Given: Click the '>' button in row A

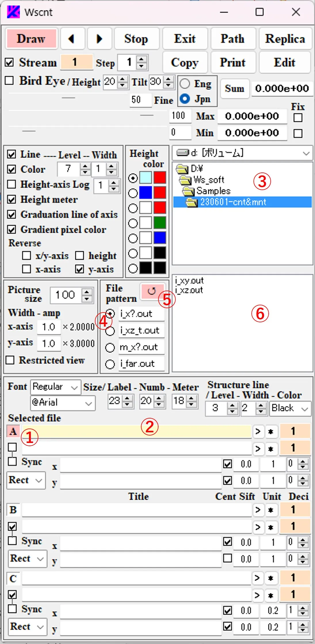Looking at the screenshot, I should (x=258, y=431).
